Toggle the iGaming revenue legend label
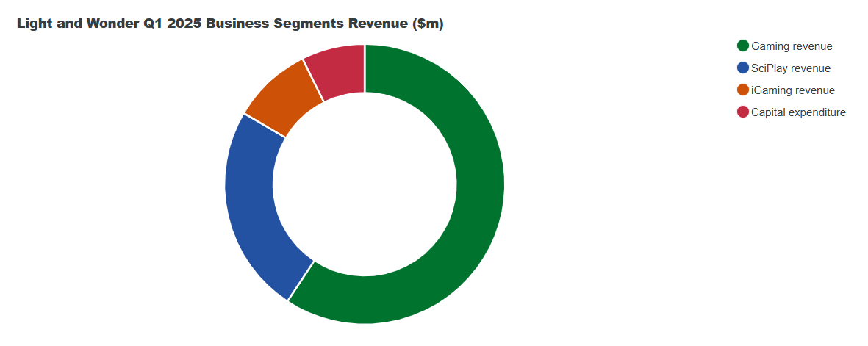 [793, 90]
